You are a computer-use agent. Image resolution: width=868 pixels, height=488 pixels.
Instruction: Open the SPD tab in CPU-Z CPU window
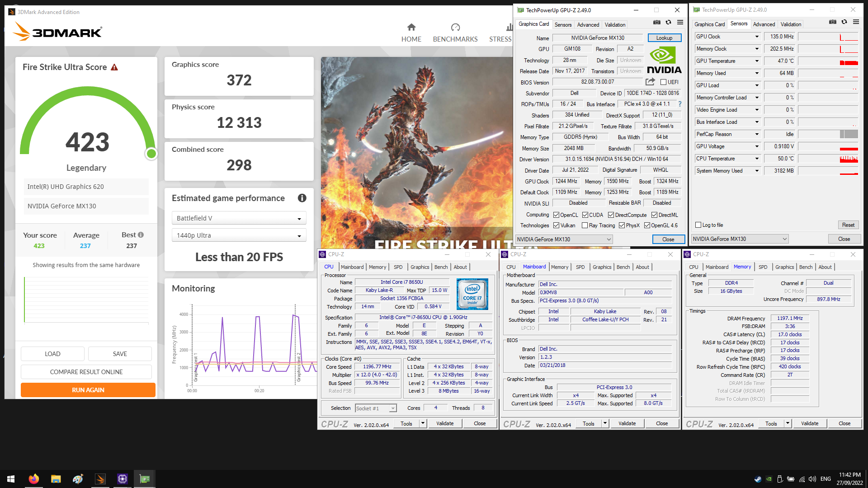tap(398, 267)
